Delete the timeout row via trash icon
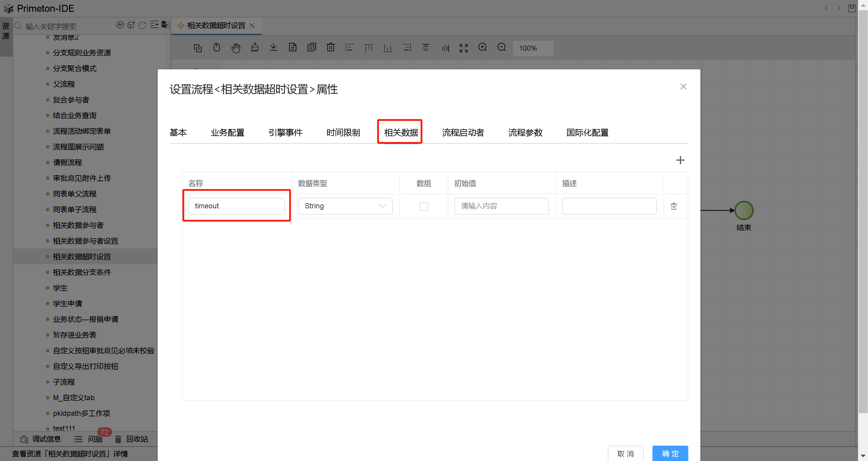 pos(674,206)
